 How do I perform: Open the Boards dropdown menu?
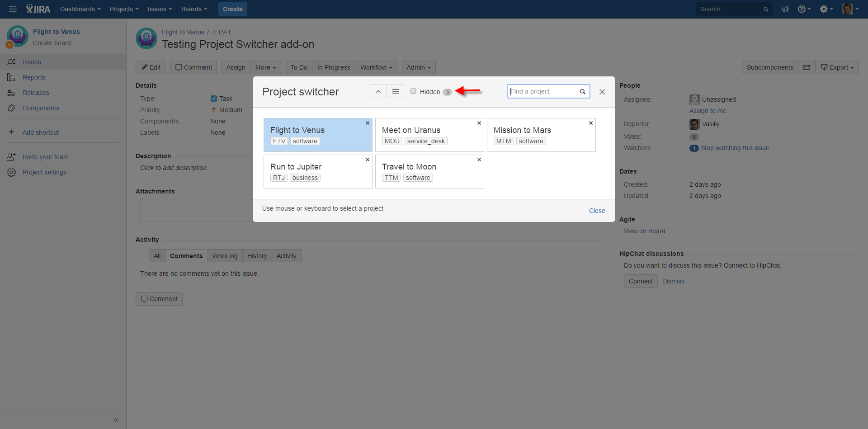[194, 9]
